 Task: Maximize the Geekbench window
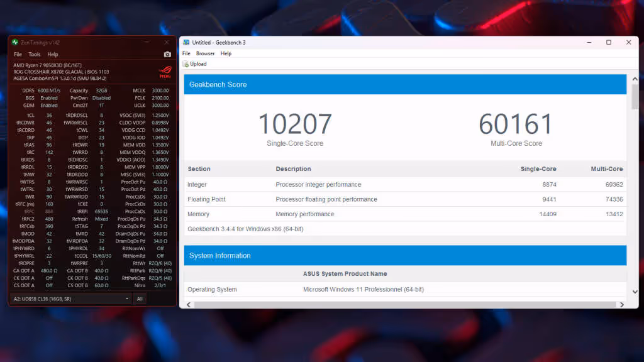pyautogui.click(x=609, y=42)
